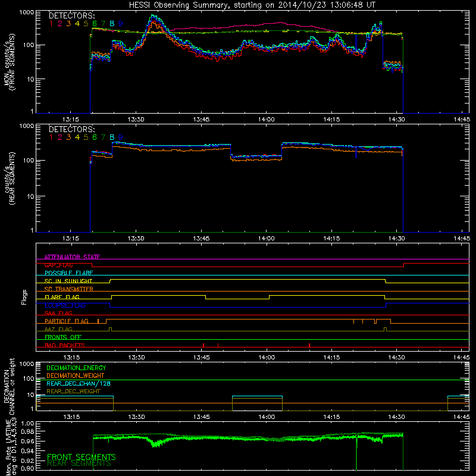Select the FLARE_FLAG label
Viewport: 476px width, 476px height.
62,297
